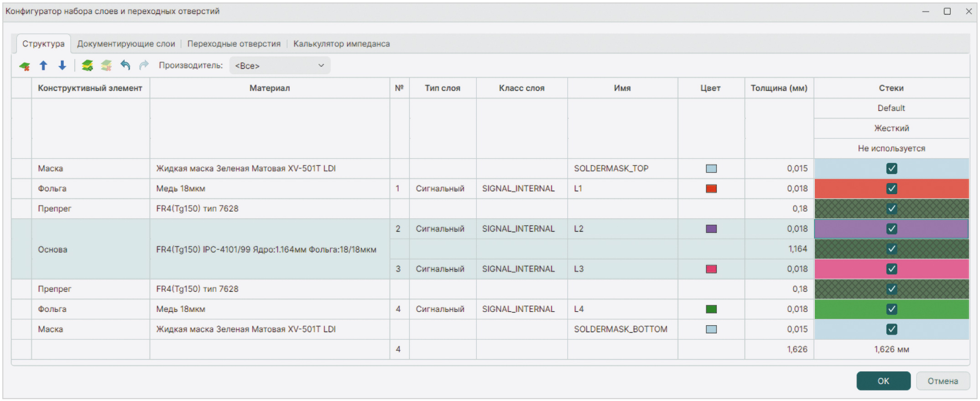
Task: Undo the last action with the back arrow
Action: (x=125, y=65)
